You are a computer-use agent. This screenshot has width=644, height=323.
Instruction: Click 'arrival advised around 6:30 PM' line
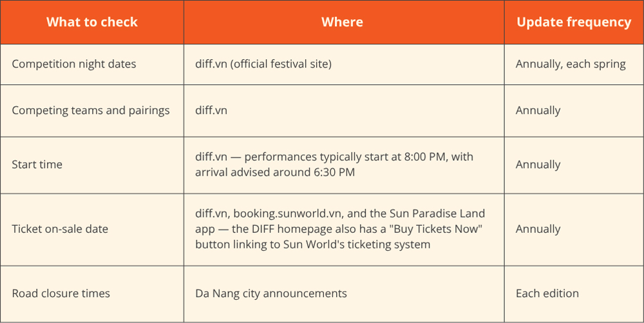tap(275, 172)
